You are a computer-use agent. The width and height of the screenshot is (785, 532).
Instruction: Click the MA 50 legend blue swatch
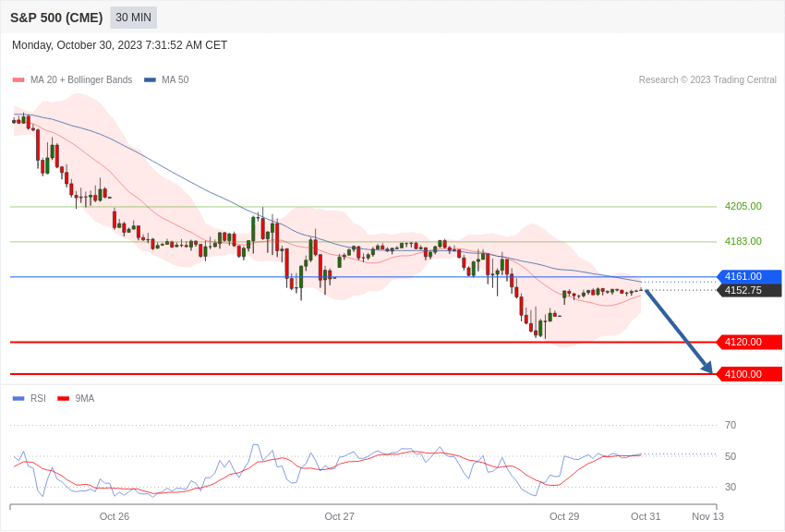150,80
